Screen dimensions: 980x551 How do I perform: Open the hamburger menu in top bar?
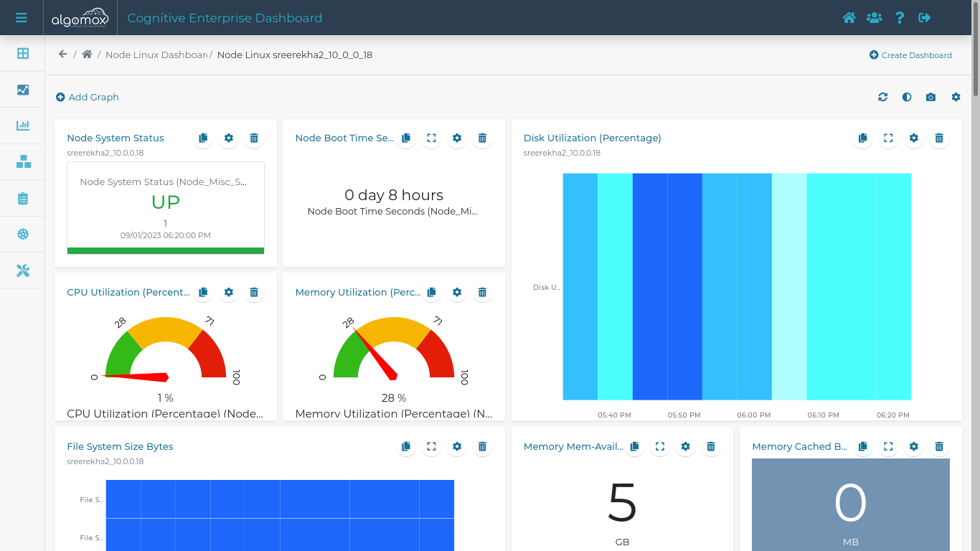pyautogui.click(x=22, y=18)
